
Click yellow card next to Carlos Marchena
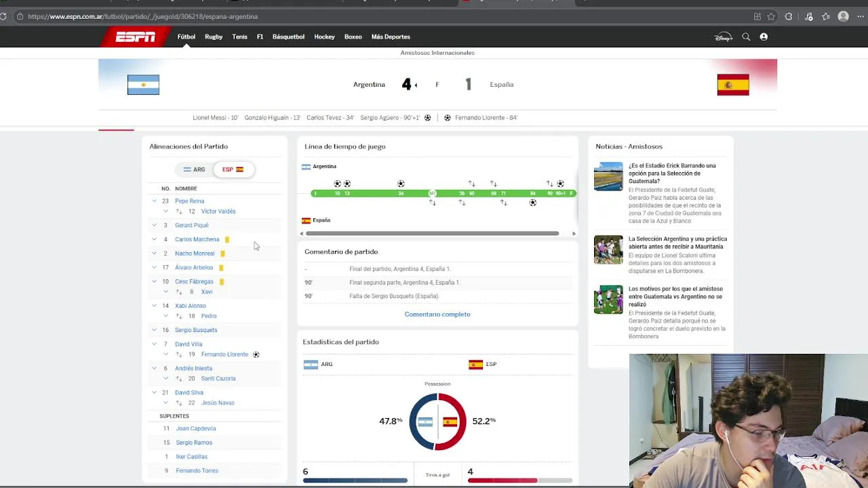[x=227, y=239]
